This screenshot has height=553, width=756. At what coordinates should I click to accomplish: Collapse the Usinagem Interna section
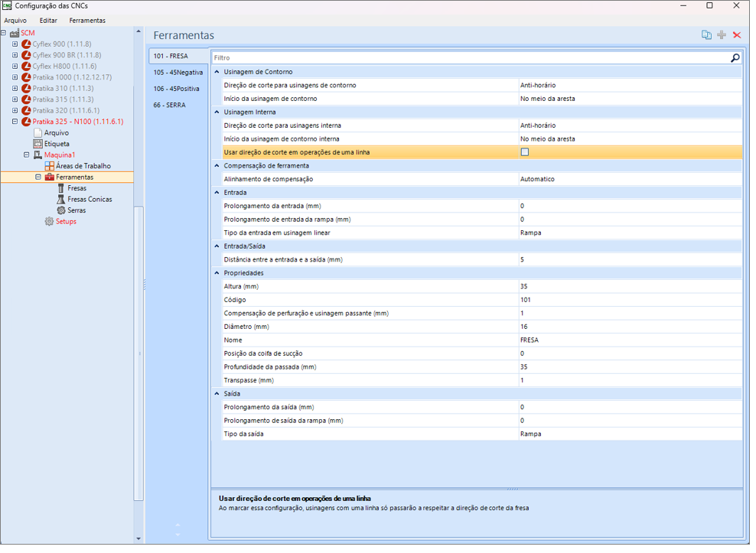(x=218, y=112)
